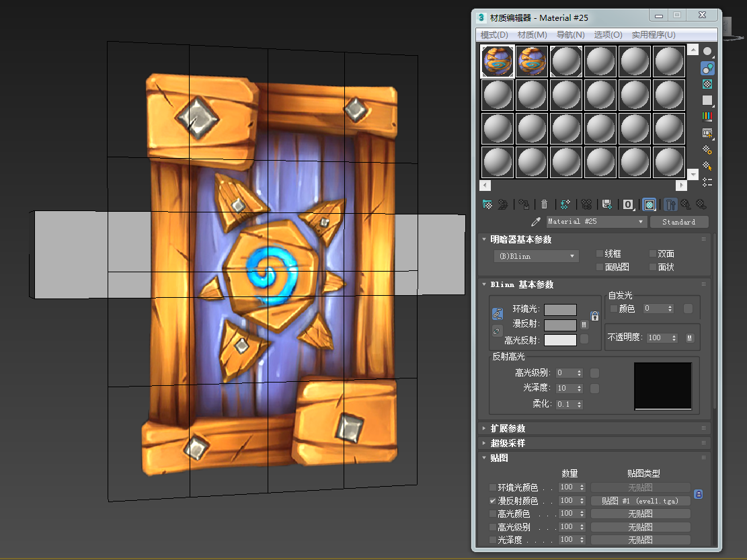
Task: Click 无贴图 button for 高光颜色
Action: pos(640,514)
